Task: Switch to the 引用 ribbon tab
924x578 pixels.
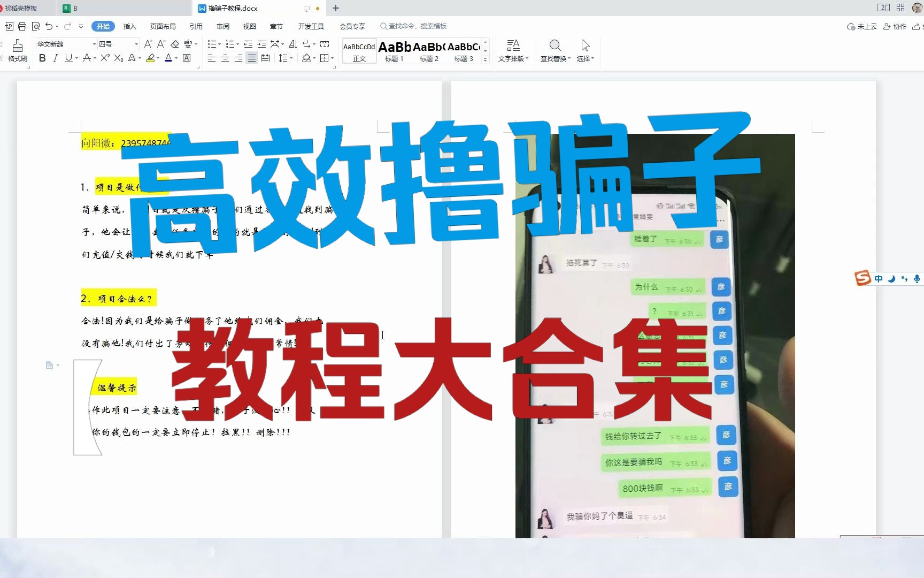Action: tap(196, 26)
